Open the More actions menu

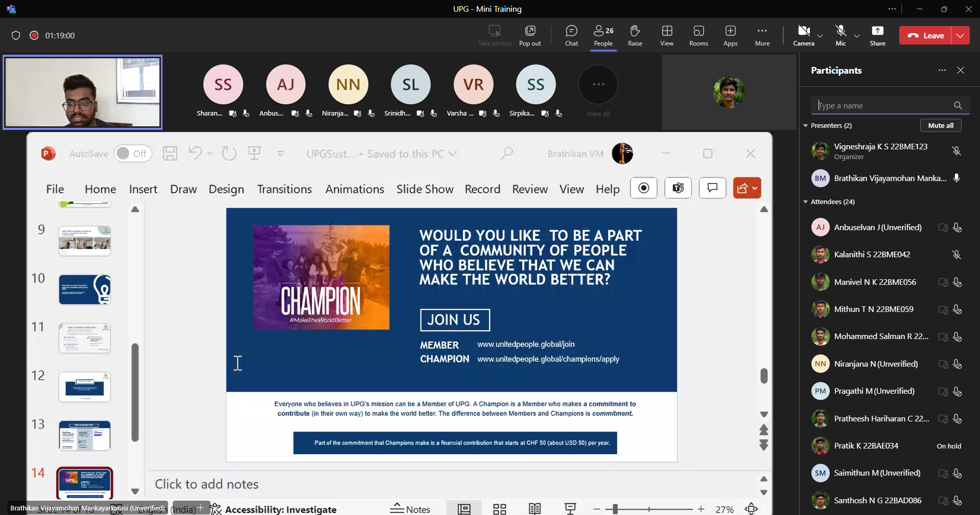point(762,35)
